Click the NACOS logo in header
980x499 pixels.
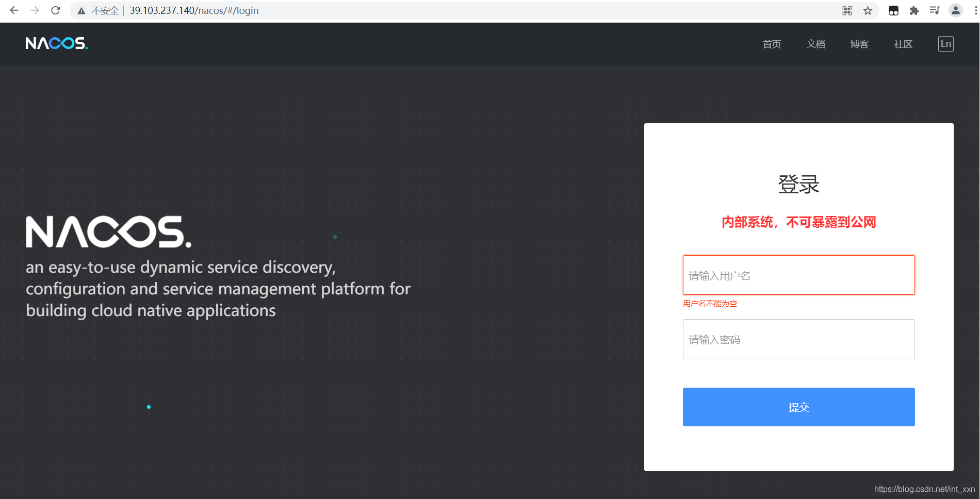(x=57, y=43)
